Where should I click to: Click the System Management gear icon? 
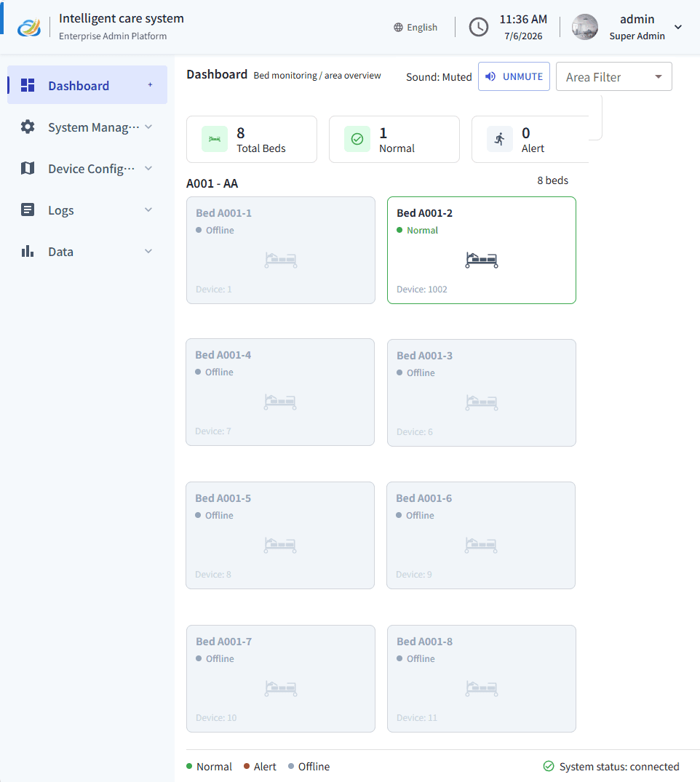pos(28,127)
